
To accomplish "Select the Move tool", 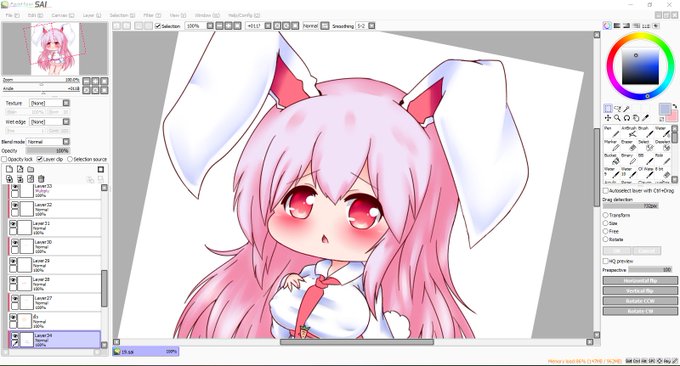I will pos(608,118).
